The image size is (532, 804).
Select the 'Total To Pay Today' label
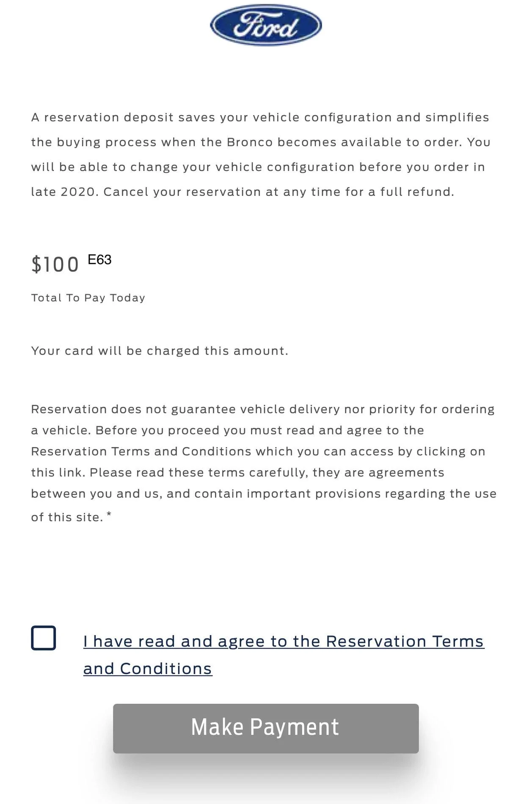click(x=88, y=298)
